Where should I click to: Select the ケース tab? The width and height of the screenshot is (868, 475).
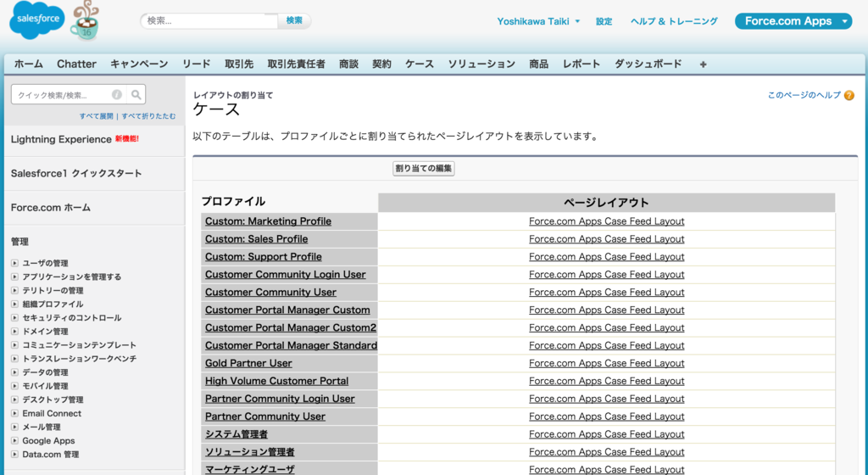420,64
